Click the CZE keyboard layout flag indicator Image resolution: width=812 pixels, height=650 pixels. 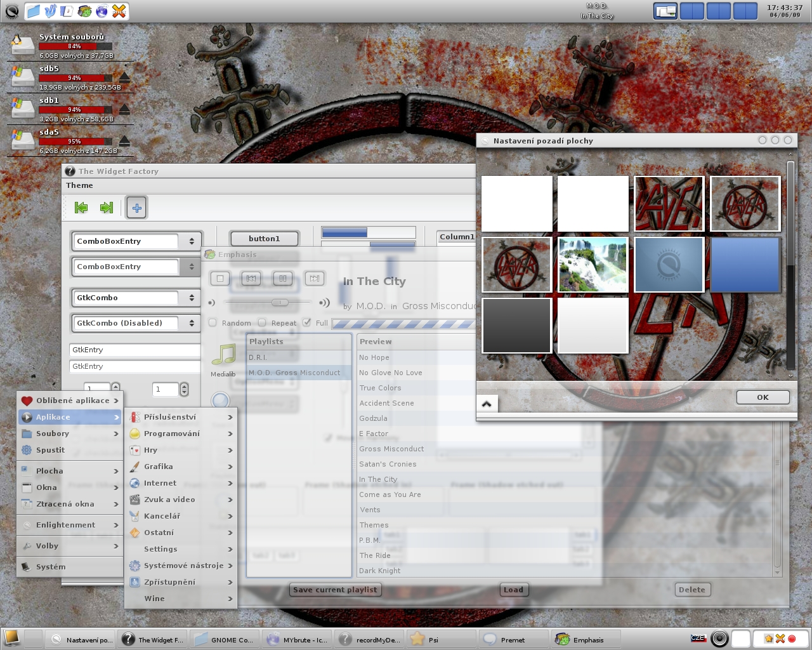tap(698, 638)
